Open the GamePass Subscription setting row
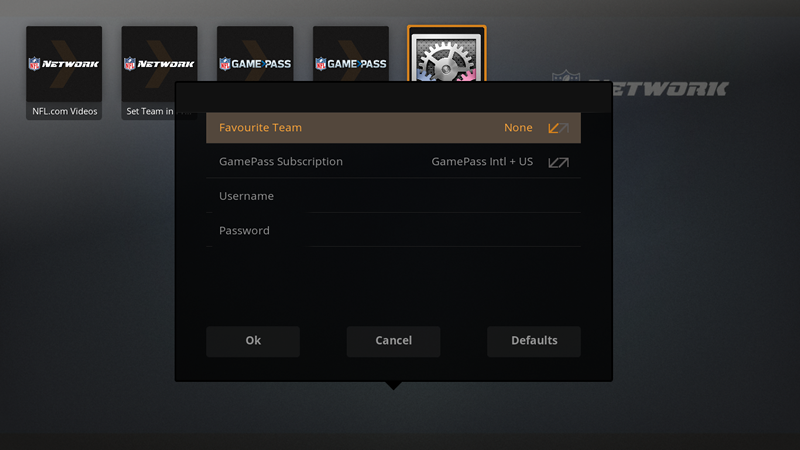This screenshot has width=800, height=450. point(393,162)
